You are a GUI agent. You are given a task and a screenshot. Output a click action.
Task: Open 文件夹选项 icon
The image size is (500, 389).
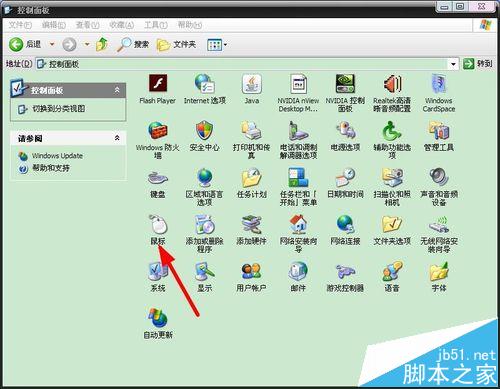pos(392,224)
